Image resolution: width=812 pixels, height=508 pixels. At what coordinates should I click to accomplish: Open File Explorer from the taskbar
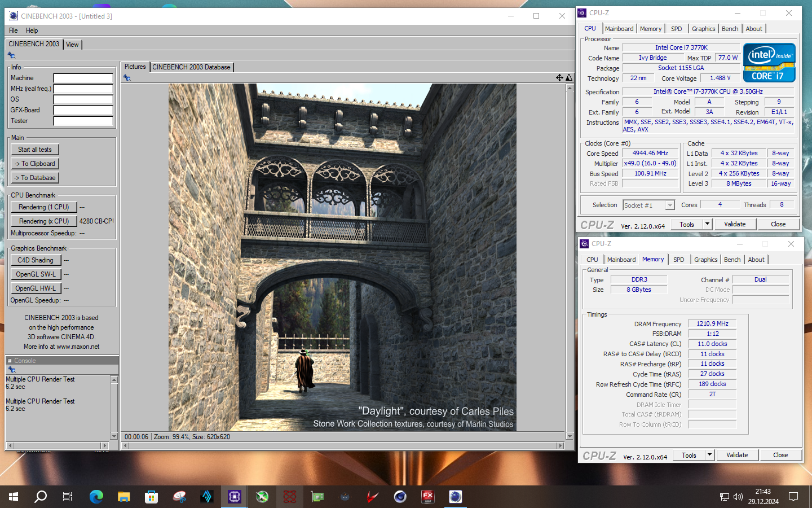click(x=124, y=497)
